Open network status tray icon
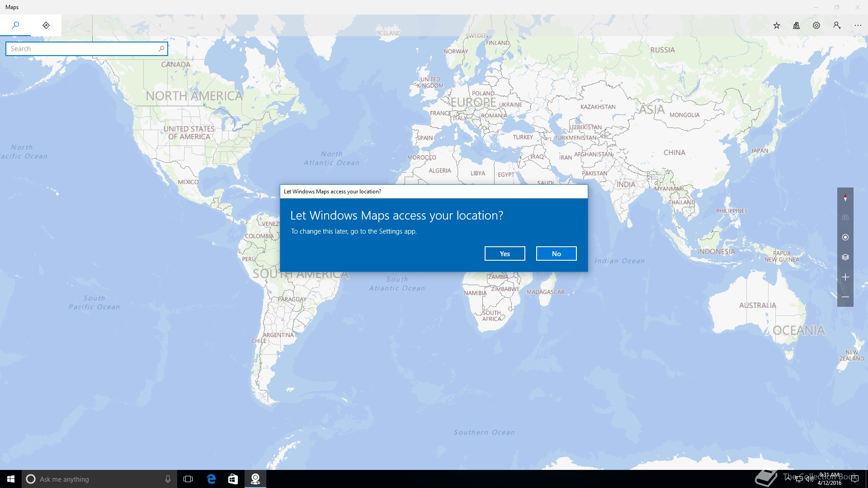Screen dimensions: 868x488 point(799,479)
